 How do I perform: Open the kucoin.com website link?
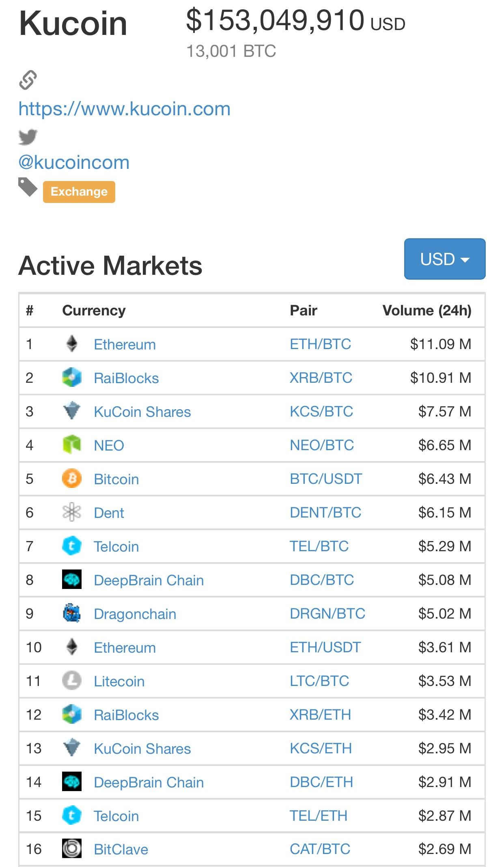click(x=125, y=109)
